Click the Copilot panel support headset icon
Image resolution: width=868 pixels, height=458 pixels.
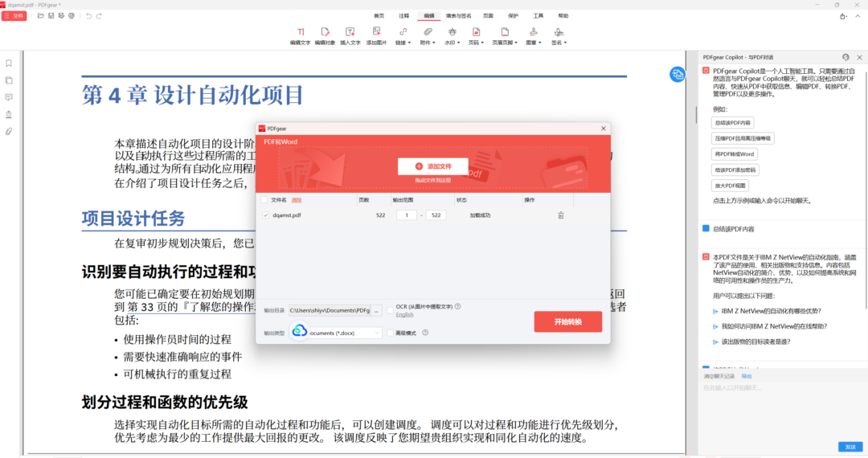[845, 57]
